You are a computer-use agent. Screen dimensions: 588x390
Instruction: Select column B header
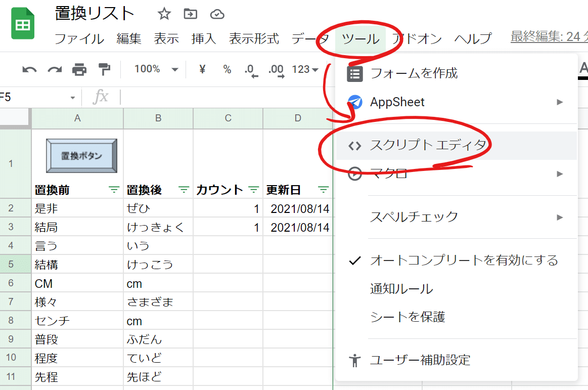click(158, 118)
